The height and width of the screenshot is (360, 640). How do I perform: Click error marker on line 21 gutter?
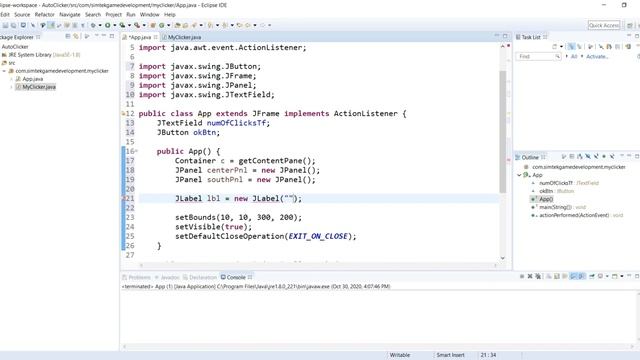(x=124, y=199)
